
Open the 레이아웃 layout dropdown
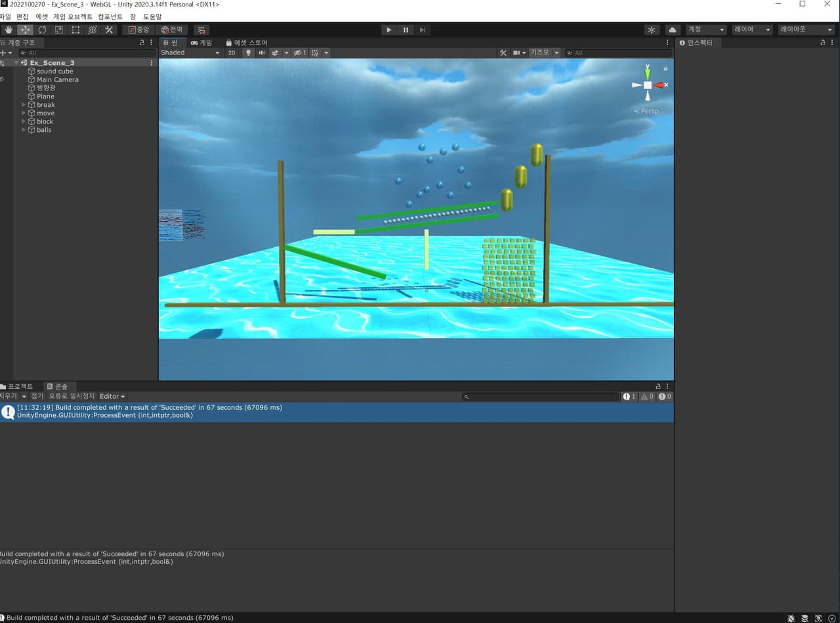click(x=806, y=30)
